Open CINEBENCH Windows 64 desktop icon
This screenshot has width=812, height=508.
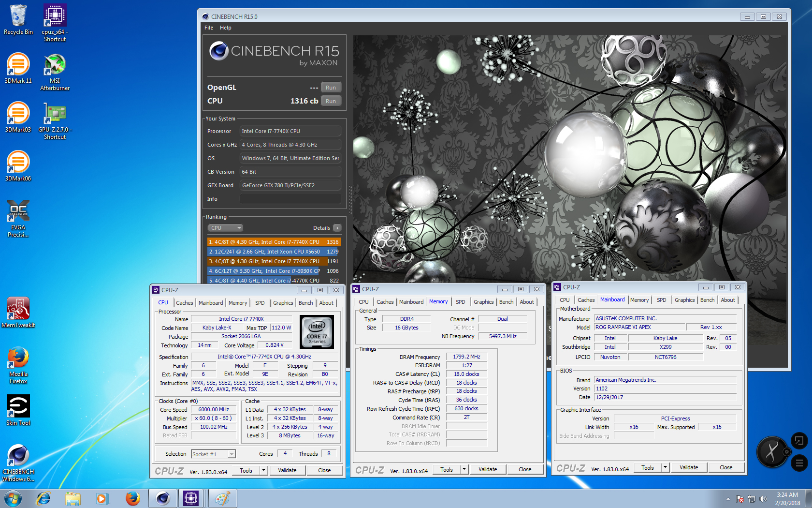tap(18, 463)
